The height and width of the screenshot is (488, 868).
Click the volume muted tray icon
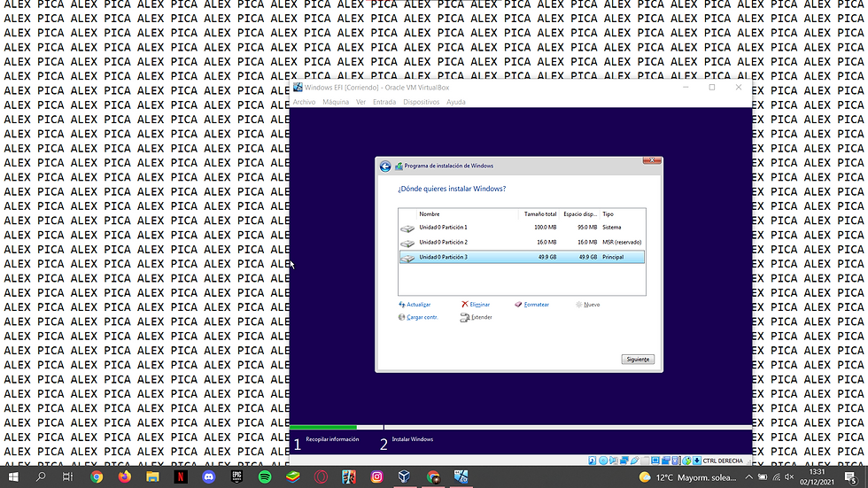[789, 477]
